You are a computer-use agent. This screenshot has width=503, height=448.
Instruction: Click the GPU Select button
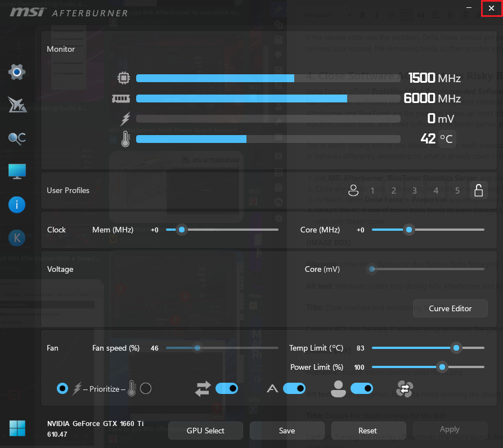[205, 431]
